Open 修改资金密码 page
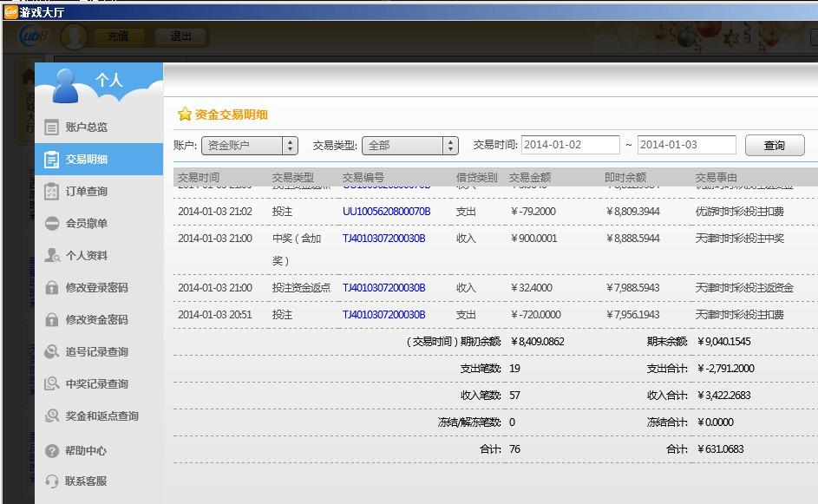818x504 pixels. point(96,320)
